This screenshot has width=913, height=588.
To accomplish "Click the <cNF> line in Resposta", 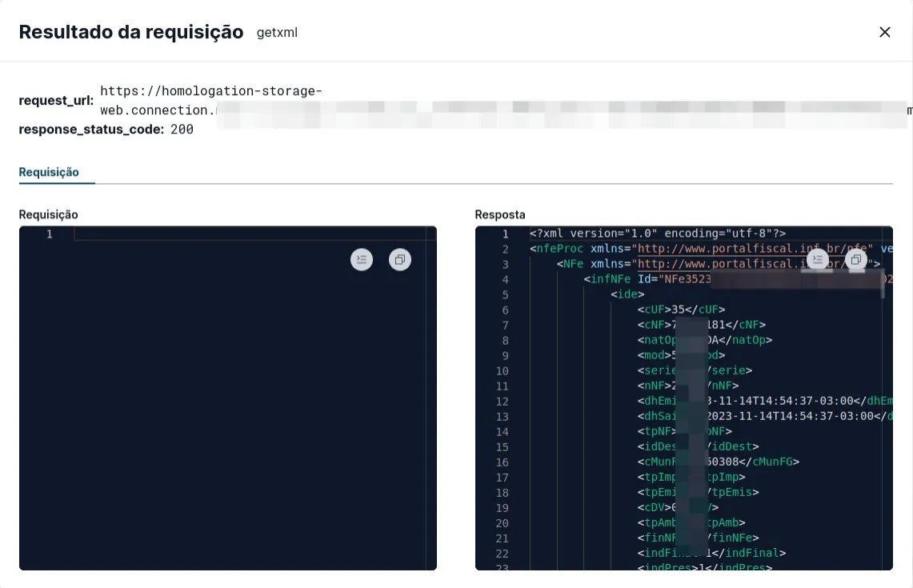I will [702, 325].
